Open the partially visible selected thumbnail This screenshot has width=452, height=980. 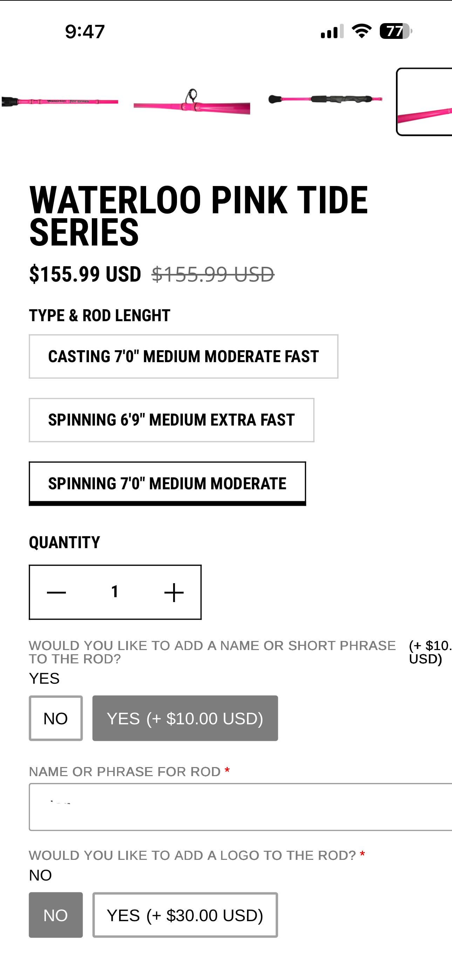(425, 102)
